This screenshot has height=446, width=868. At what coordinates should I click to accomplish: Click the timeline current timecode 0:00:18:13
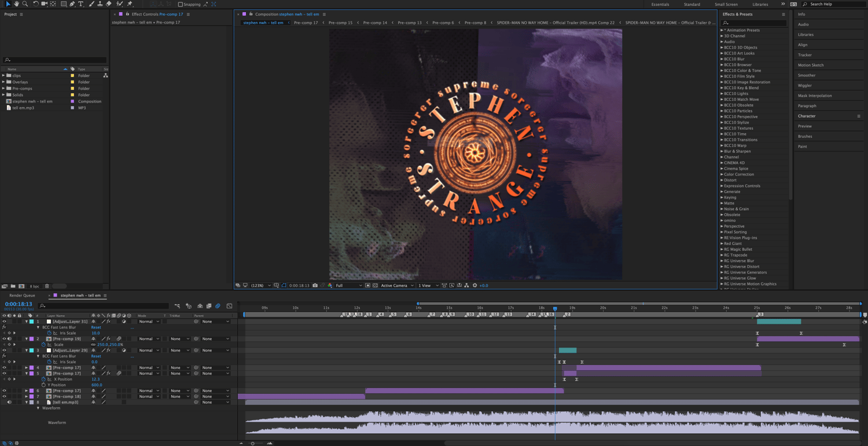[x=19, y=304]
